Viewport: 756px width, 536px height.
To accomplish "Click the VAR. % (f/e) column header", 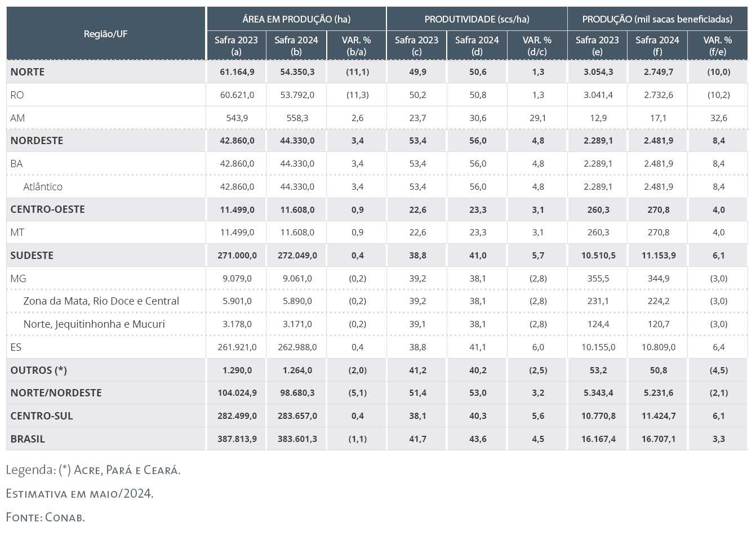I will pyautogui.click(x=717, y=46).
